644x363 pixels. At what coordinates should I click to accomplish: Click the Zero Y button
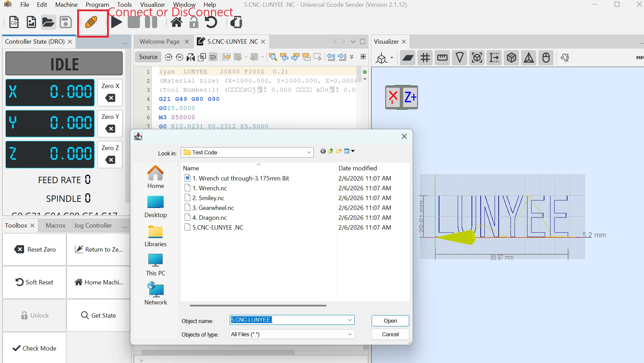[110, 123]
